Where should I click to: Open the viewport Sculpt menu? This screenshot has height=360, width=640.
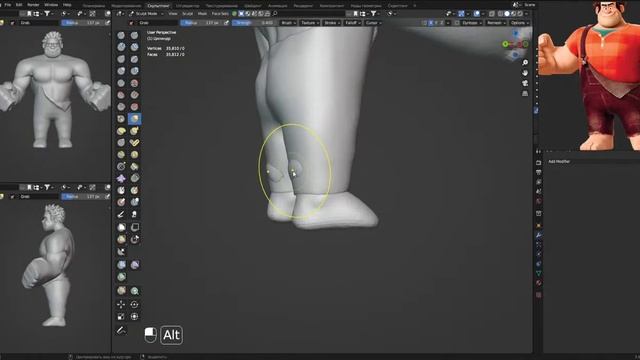[187, 14]
